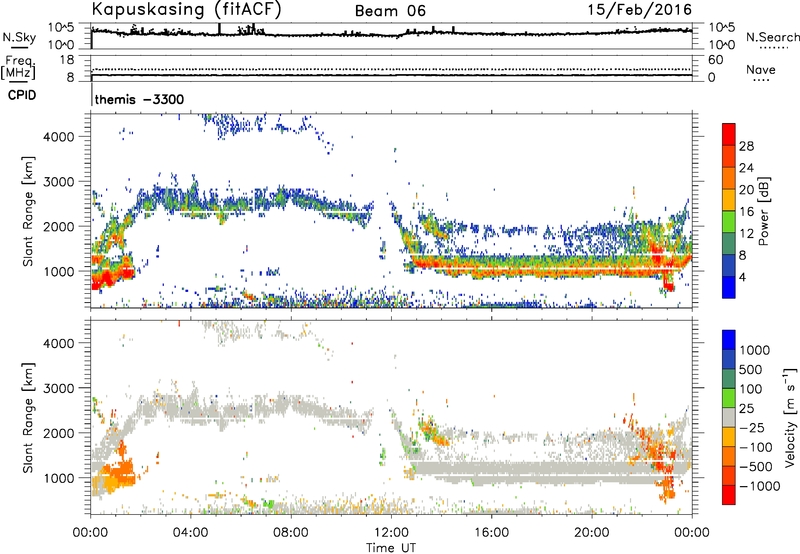Click the title 'Kapuskasing (fitACF)'

click(186, 9)
